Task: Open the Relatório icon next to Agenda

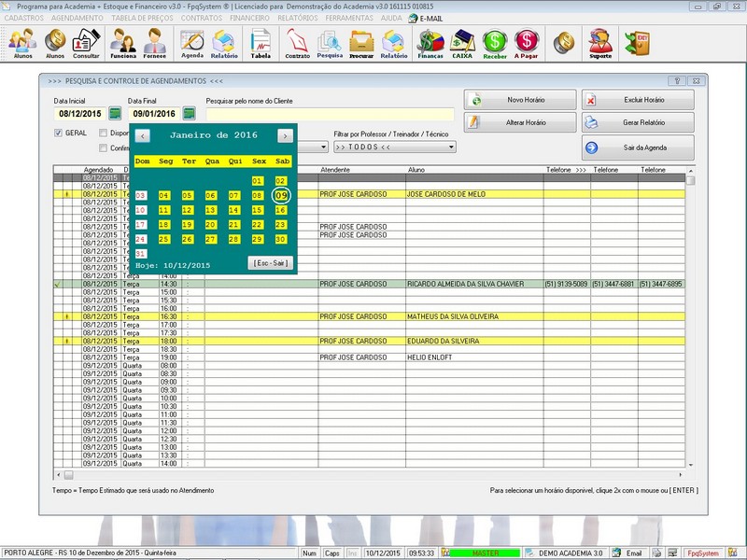Action: (x=224, y=43)
